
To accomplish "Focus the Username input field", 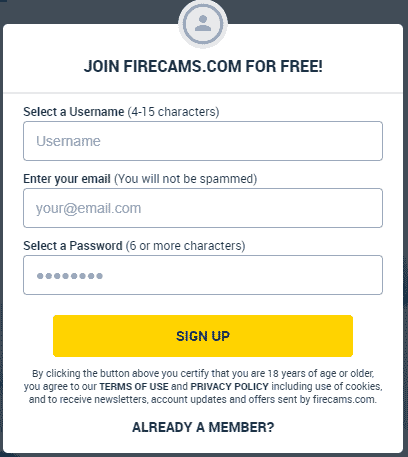I will 203,141.
